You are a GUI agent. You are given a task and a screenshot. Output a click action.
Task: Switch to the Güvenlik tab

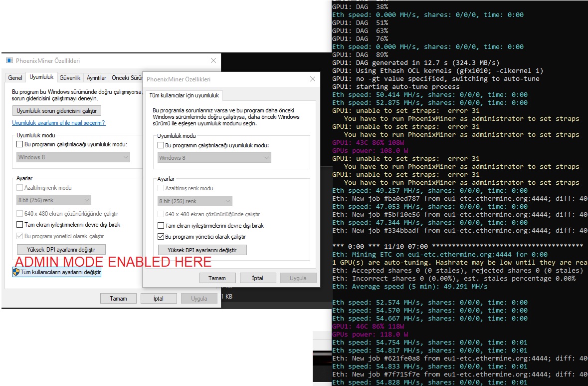pyautogui.click(x=70, y=78)
